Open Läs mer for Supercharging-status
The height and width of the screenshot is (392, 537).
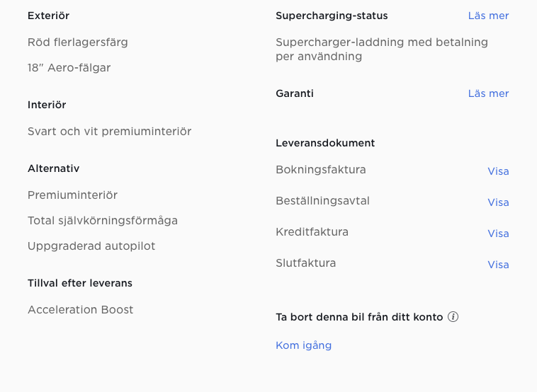tap(488, 16)
